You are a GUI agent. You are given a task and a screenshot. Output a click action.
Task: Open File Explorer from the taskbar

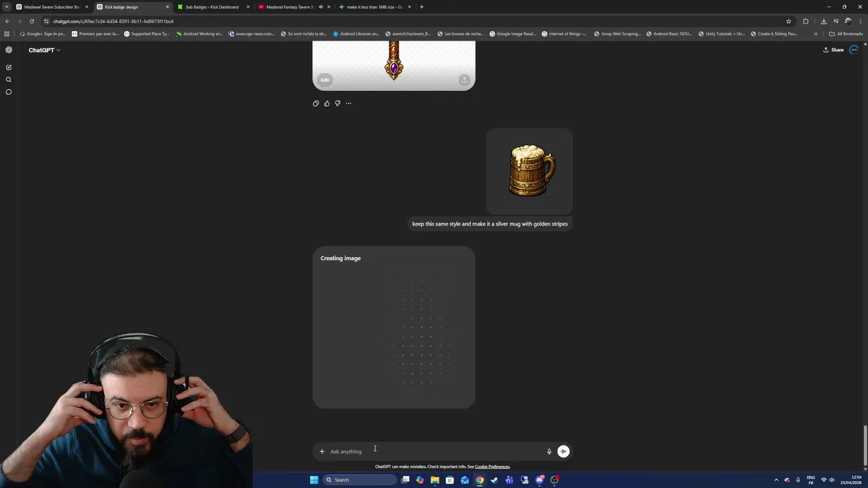[x=435, y=480]
